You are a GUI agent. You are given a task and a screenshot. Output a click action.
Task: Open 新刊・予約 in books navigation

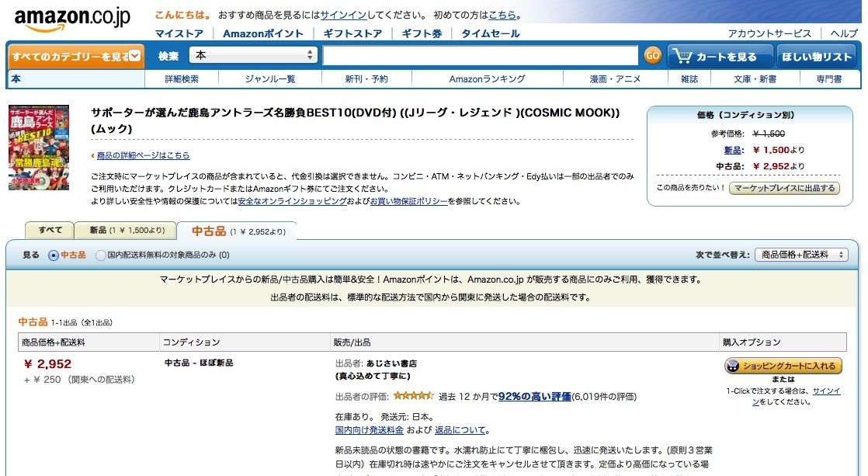pyautogui.click(x=366, y=79)
